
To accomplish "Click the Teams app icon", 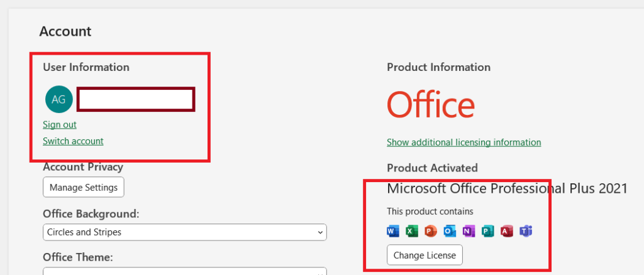I will click(526, 232).
